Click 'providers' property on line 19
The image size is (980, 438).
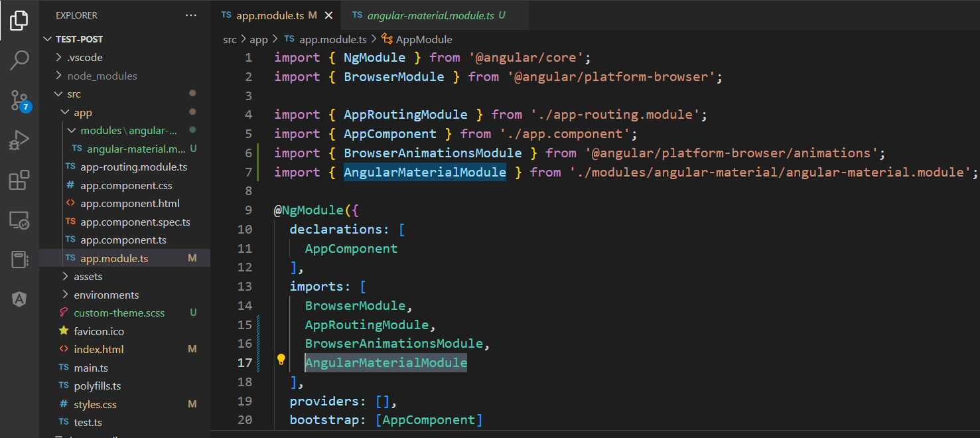(x=324, y=402)
